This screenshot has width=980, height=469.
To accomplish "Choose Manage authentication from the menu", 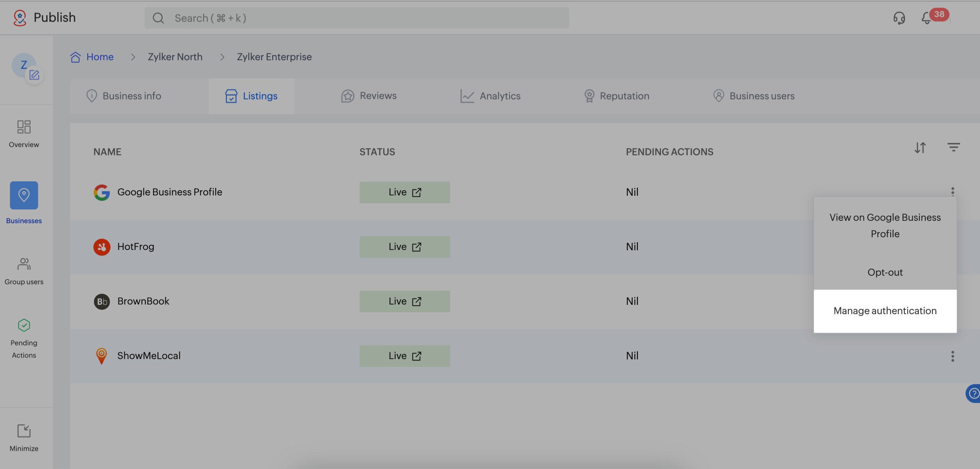I will [885, 311].
